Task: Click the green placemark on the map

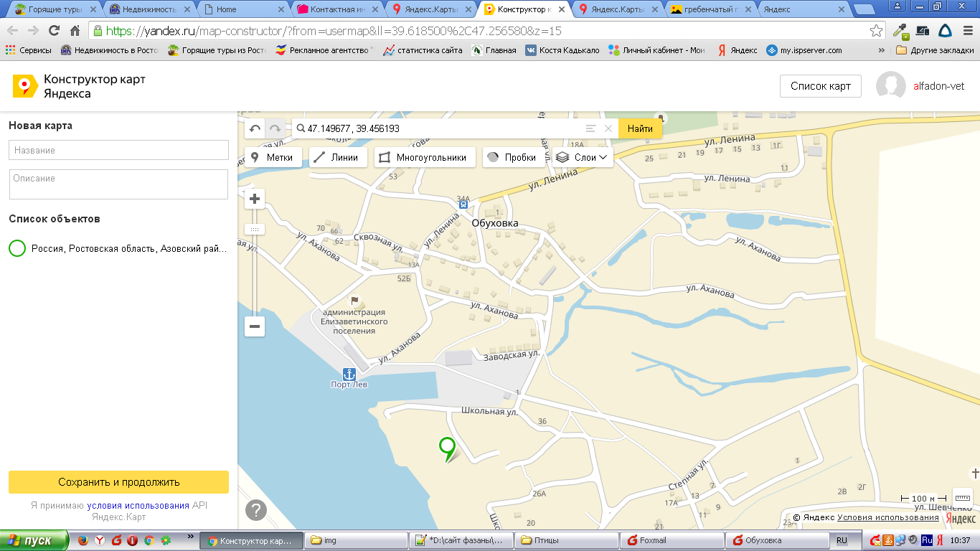Action: 448,448
